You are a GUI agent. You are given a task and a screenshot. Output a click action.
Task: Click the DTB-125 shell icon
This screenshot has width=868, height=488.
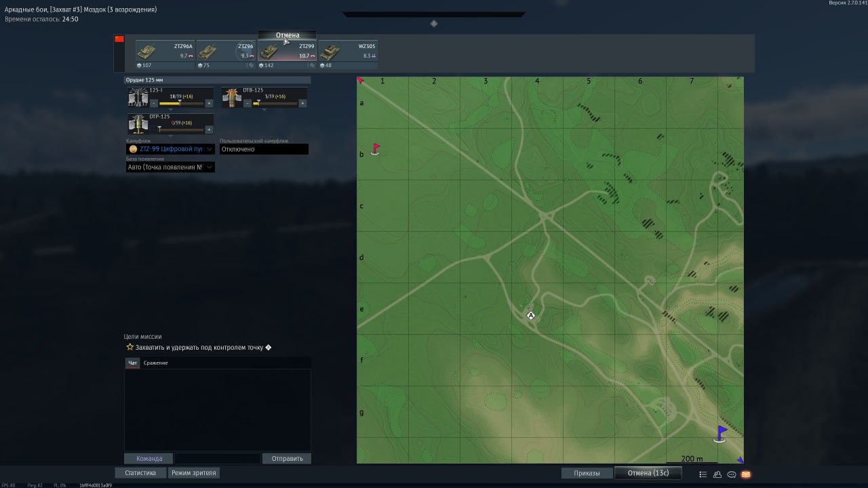[233, 98]
